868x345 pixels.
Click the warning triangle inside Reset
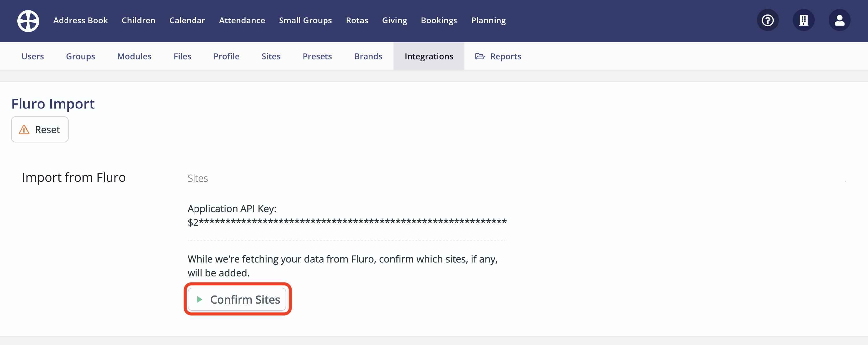24,129
